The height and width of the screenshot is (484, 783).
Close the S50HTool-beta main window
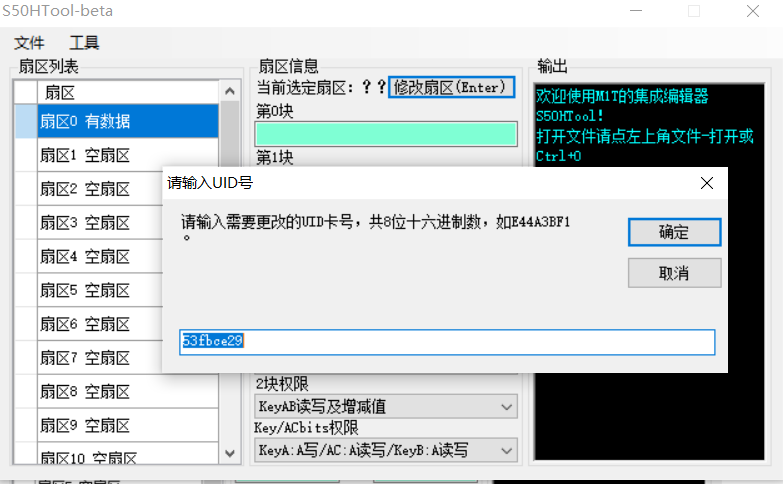click(x=753, y=11)
